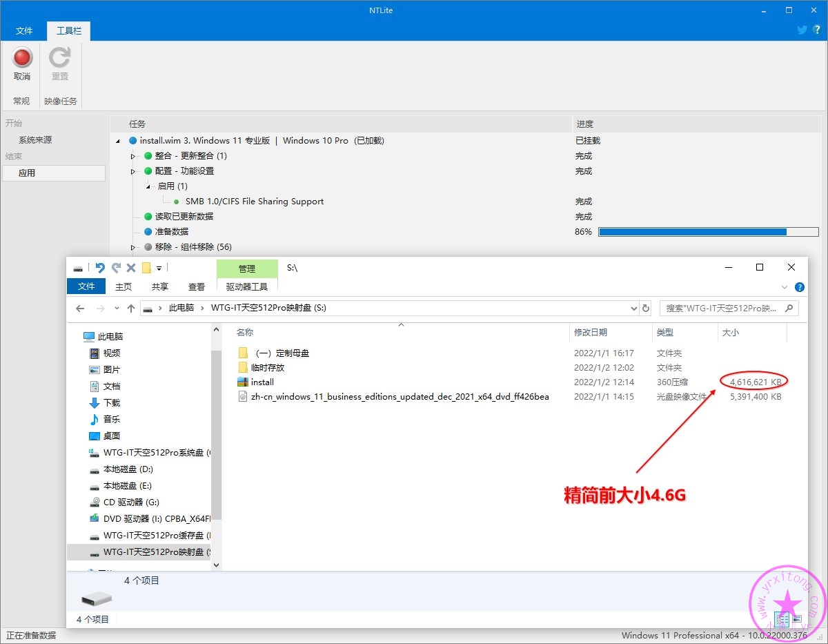Screen dimensions: 828x644
Task: Click the 重置 reset icon in NTLite toolbar
Action: (x=60, y=64)
